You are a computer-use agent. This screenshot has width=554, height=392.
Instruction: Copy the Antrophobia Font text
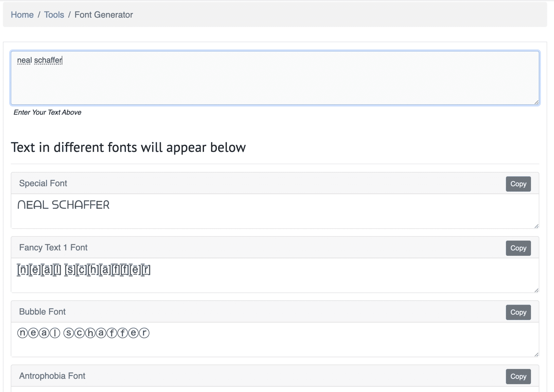(x=518, y=376)
